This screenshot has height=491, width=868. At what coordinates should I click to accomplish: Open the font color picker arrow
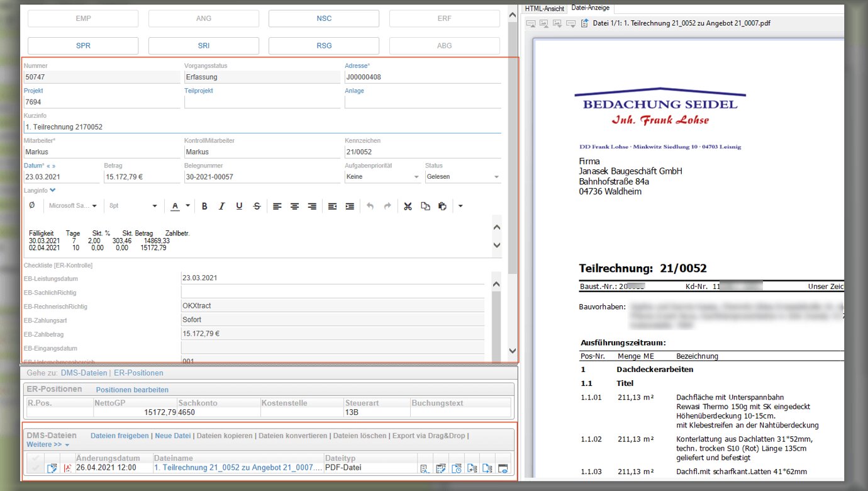187,206
